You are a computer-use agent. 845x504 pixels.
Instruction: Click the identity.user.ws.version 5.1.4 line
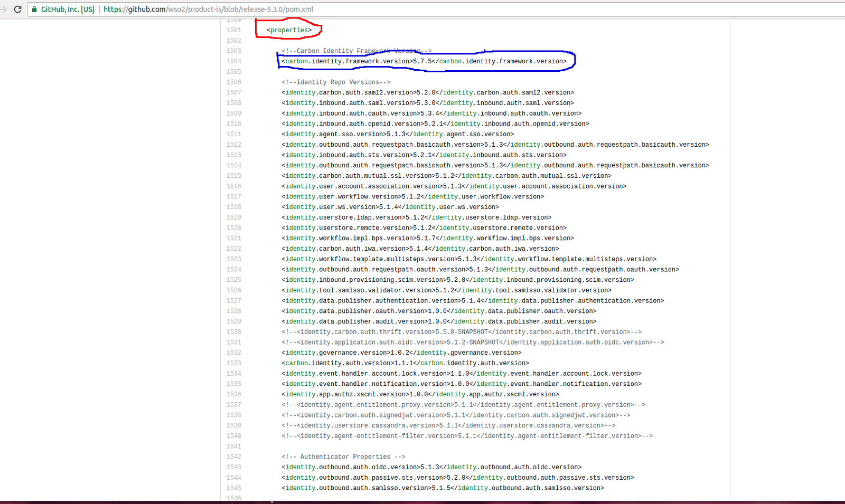(390, 207)
